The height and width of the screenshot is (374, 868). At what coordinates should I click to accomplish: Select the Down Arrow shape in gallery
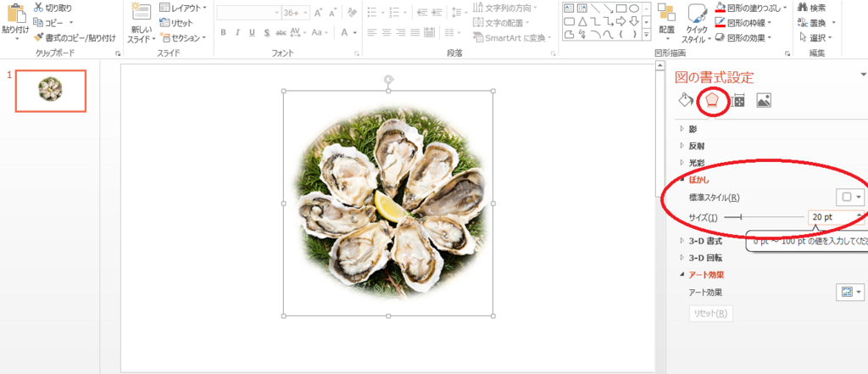634,22
